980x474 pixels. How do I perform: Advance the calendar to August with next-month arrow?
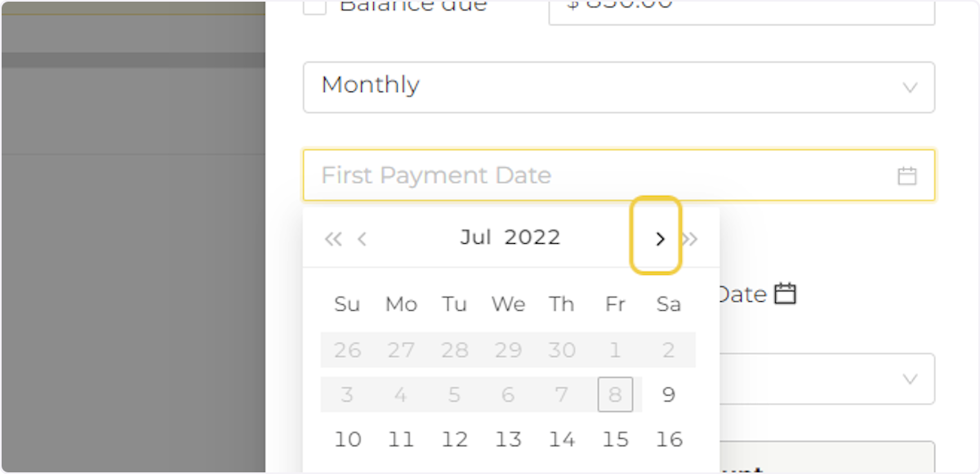point(661,238)
